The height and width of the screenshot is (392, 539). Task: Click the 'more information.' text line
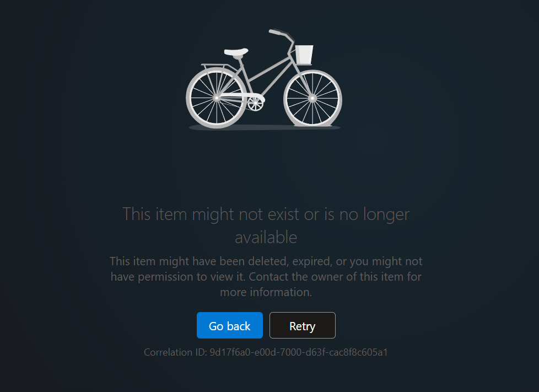266,292
